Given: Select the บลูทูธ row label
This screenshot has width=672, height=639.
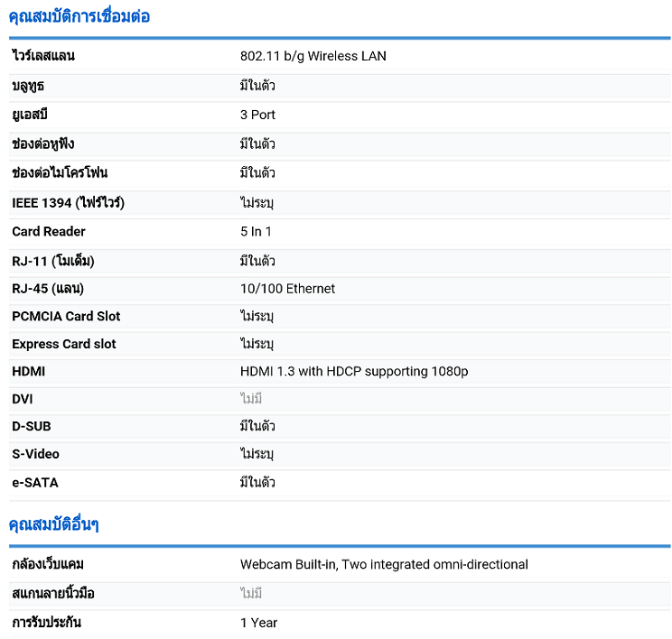Looking at the screenshot, I should pos(28,86).
